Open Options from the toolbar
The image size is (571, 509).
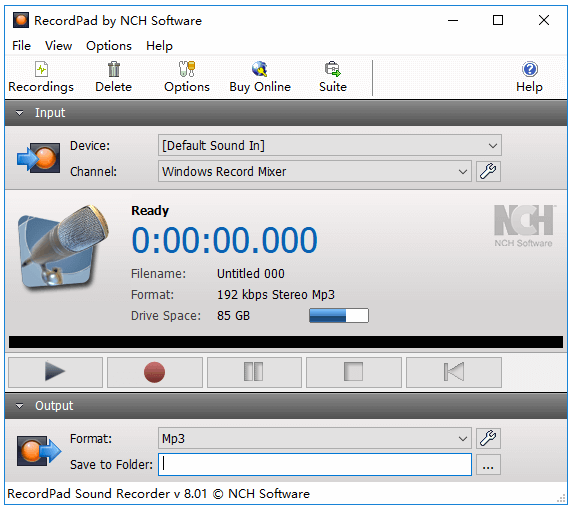(x=187, y=78)
